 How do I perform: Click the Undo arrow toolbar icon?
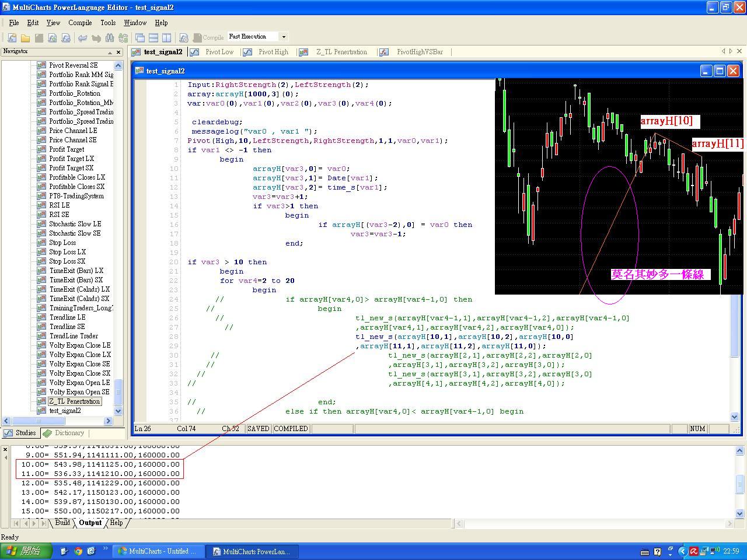tap(82, 37)
